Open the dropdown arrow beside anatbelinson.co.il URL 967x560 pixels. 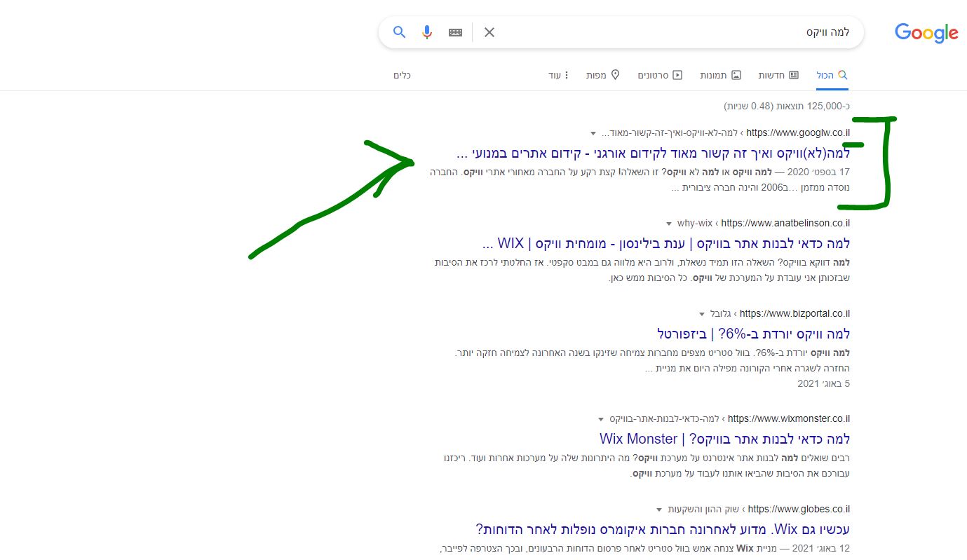tap(670, 224)
